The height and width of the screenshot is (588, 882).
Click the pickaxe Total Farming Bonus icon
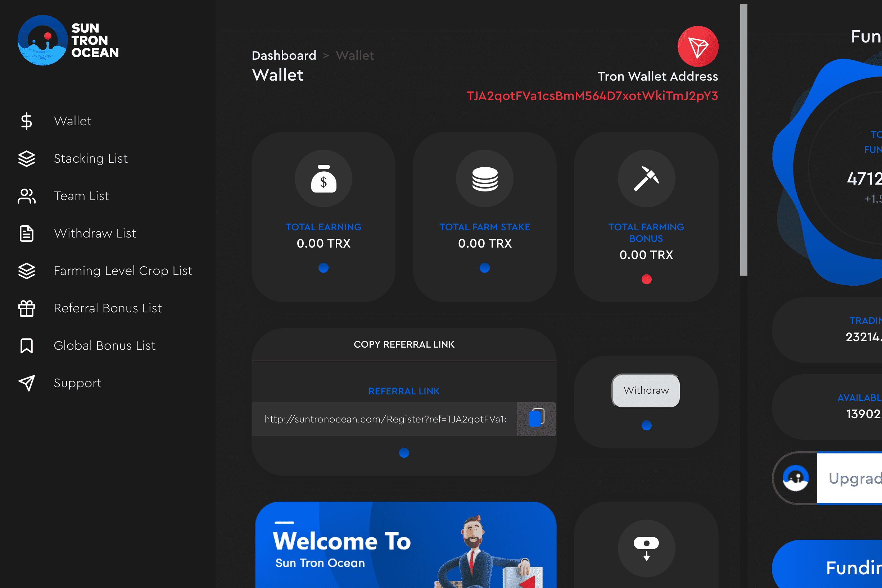(x=646, y=179)
